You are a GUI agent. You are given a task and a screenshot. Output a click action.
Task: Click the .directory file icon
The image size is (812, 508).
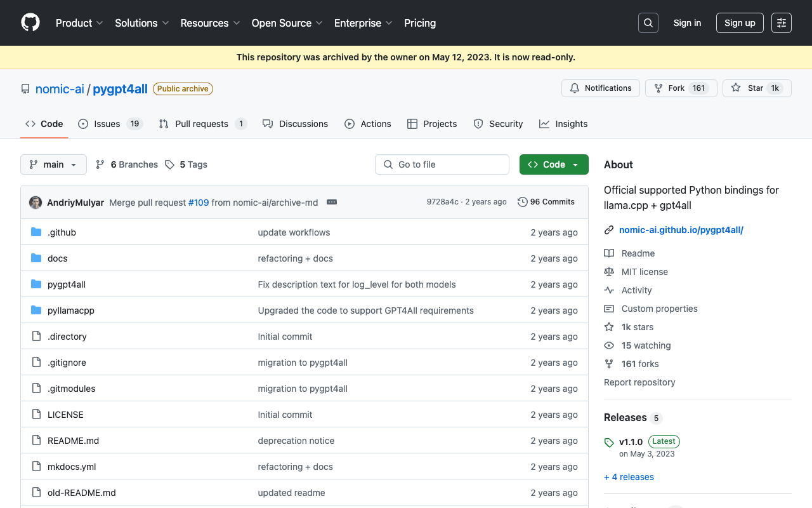[x=36, y=337]
